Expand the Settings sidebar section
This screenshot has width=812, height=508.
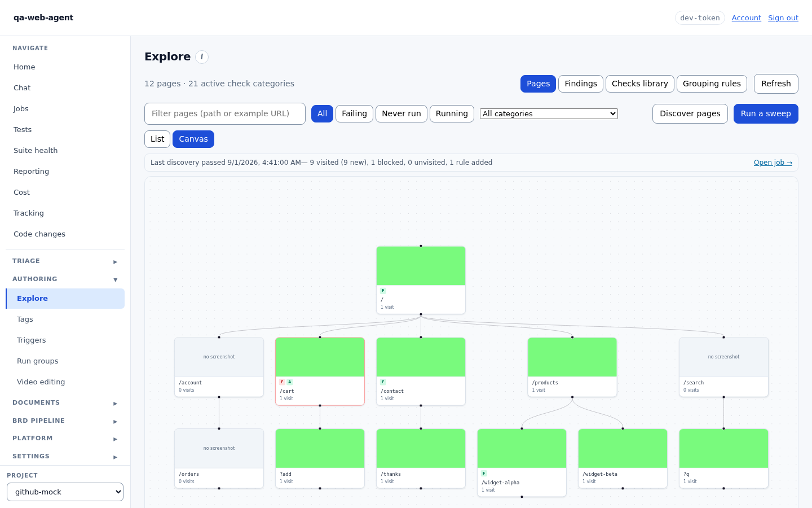(65, 457)
